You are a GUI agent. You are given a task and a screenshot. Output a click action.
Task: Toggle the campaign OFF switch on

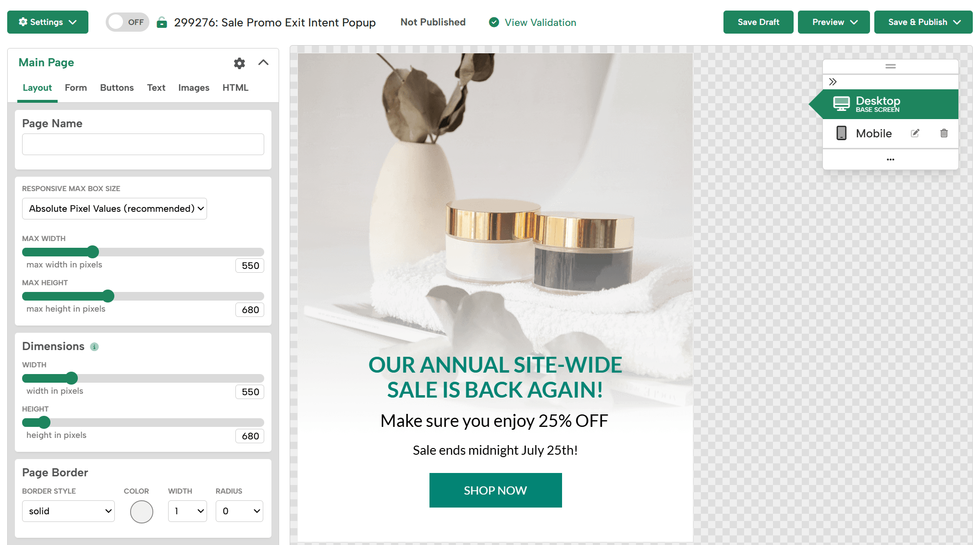tap(127, 22)
